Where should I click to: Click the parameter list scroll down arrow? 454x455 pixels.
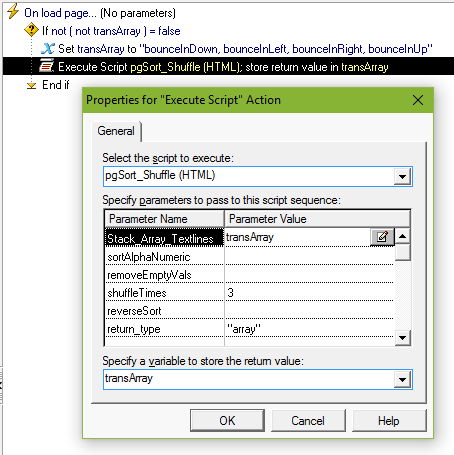point(402,338)
